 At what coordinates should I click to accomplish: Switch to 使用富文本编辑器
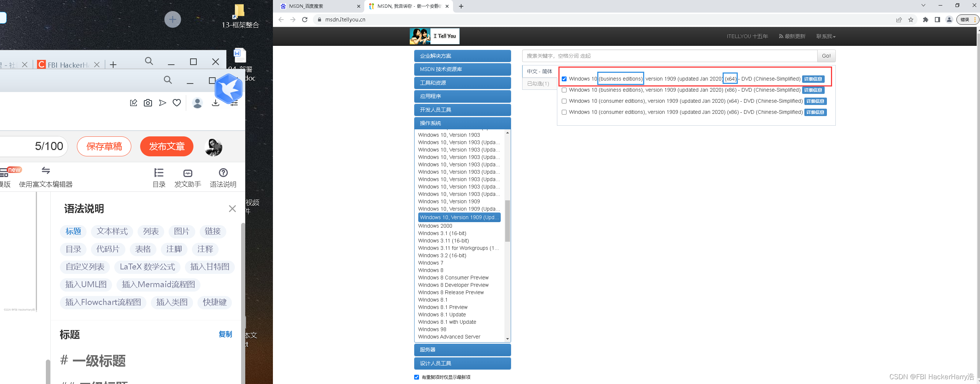coord(45,177)
